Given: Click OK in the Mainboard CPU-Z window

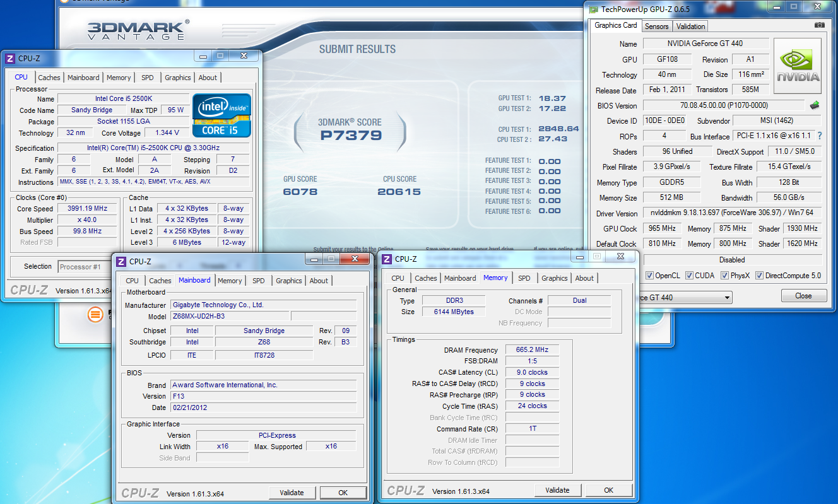Looking at the screenshot, I should pyautogui.click(x=343, y=493).
